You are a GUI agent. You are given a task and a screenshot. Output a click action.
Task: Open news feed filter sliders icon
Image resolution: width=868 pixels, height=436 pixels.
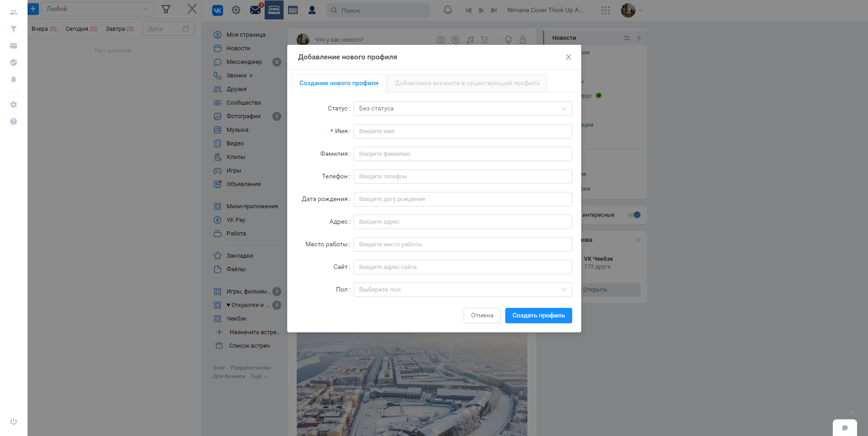point(627,38)
